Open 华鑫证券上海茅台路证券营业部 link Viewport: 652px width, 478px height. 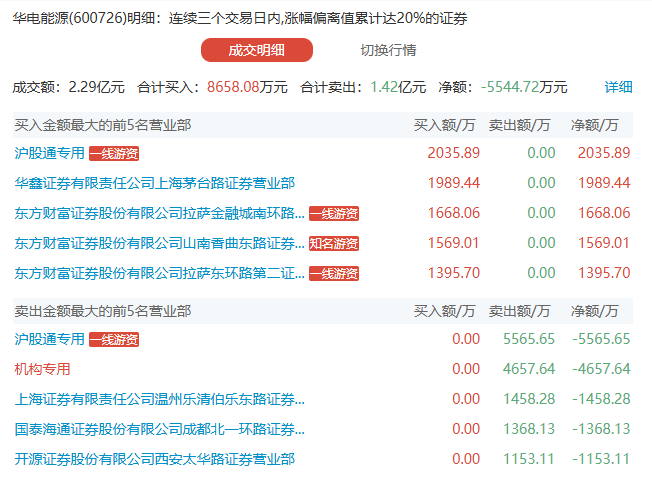coord(155,183)
